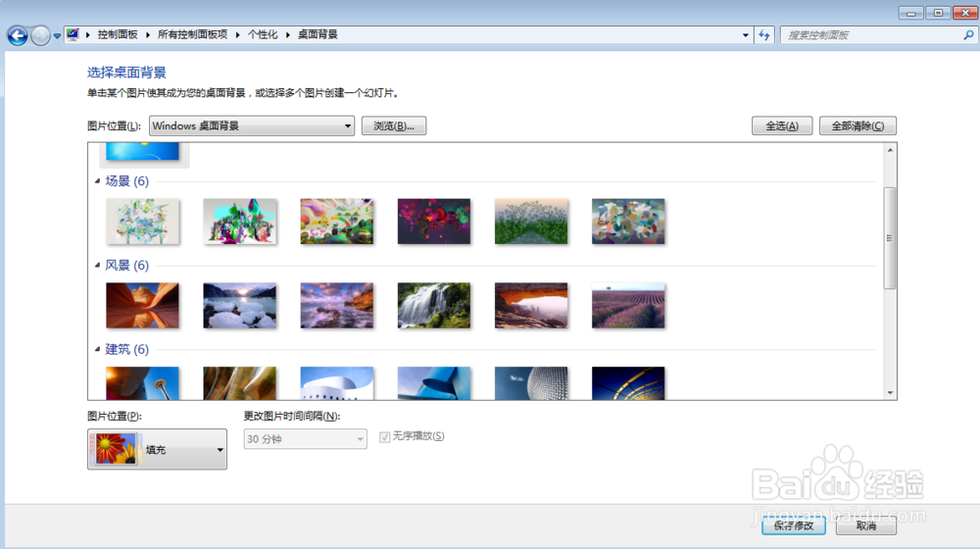Collapse the 建筑 (6) group
This screenshot has height=549, width=980.
click(x=97, y=349)
